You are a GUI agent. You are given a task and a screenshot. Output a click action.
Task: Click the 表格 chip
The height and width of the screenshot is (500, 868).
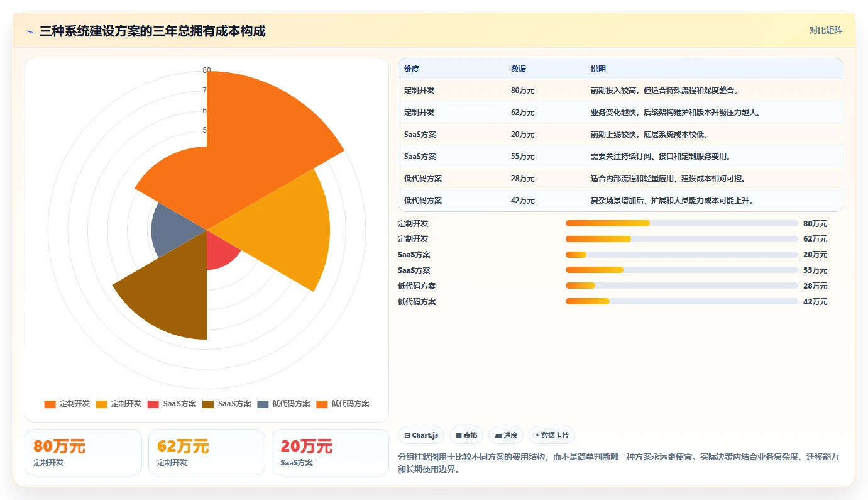click(x=466, y=435)
